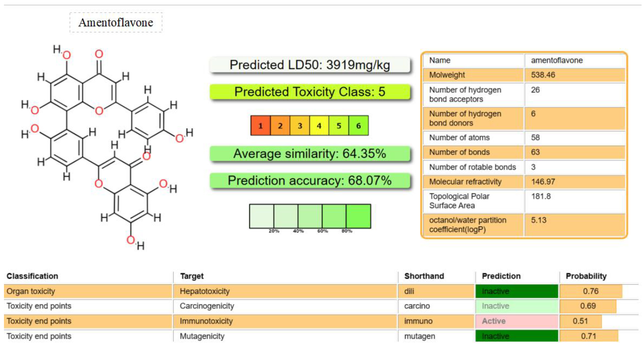Click the Molweight value 538.46
The height and width of the screenshot is (347, 644).
click(543, 75)
